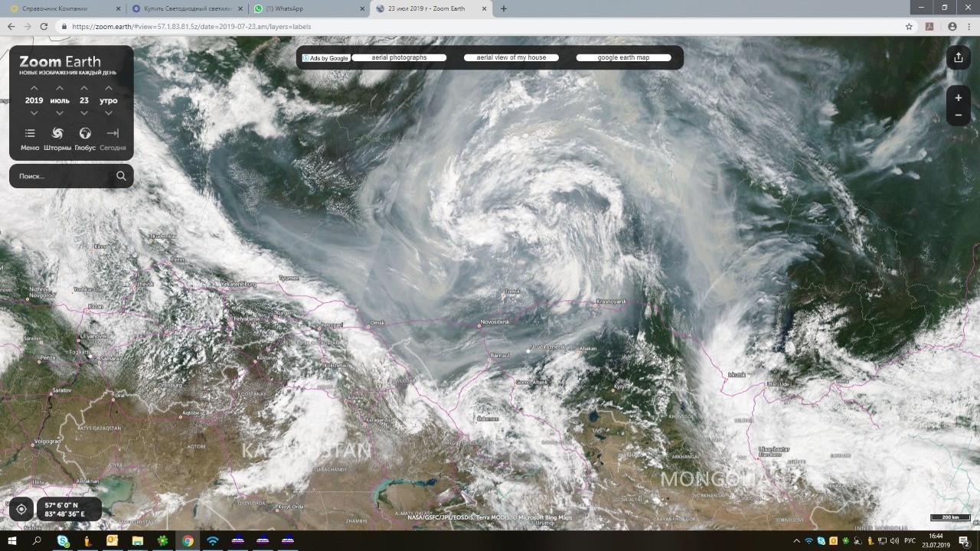Open the taskbar clock showing 16:44
Screen dimensions: 980x551
(936, 541)
